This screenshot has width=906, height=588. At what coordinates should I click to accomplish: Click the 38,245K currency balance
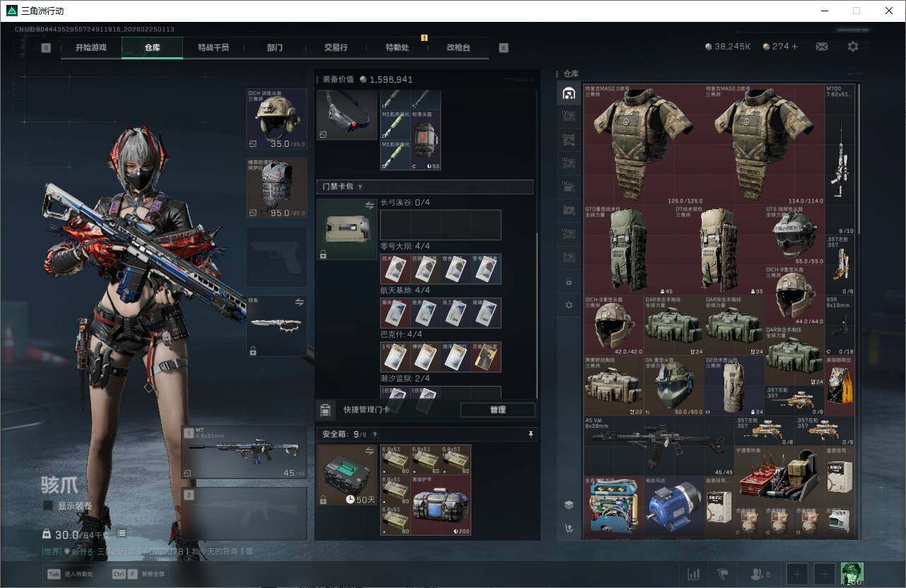(x=727, y=47)
